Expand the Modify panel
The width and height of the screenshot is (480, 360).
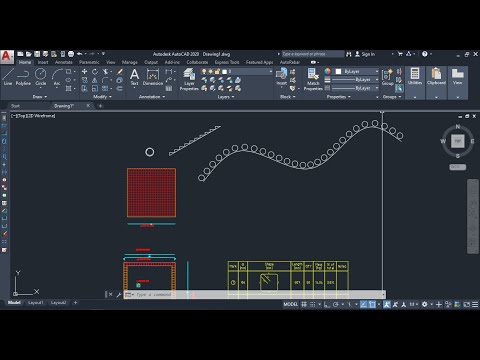click(102, 97)
